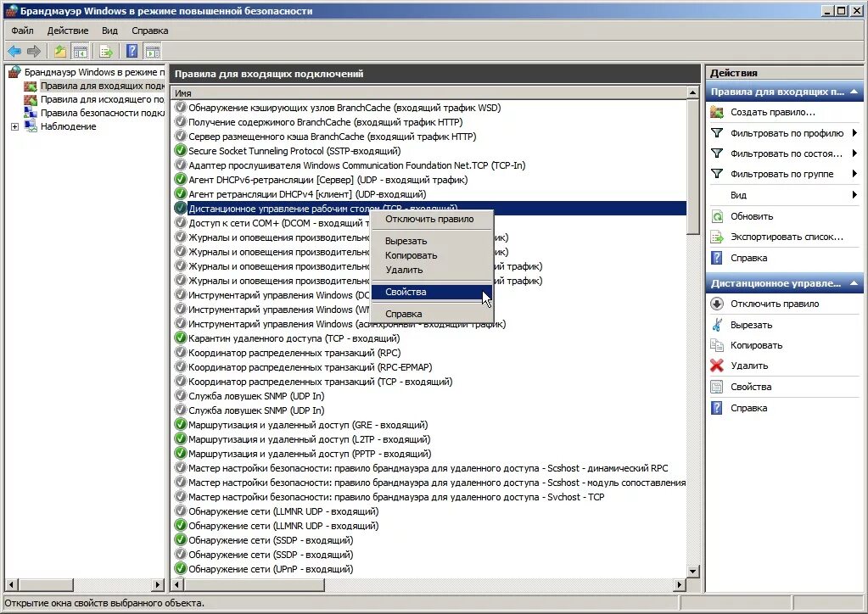Collapse the Правила для входящих Actions section
The width and height of the screenshot is (868, 614).
(854, 92)
